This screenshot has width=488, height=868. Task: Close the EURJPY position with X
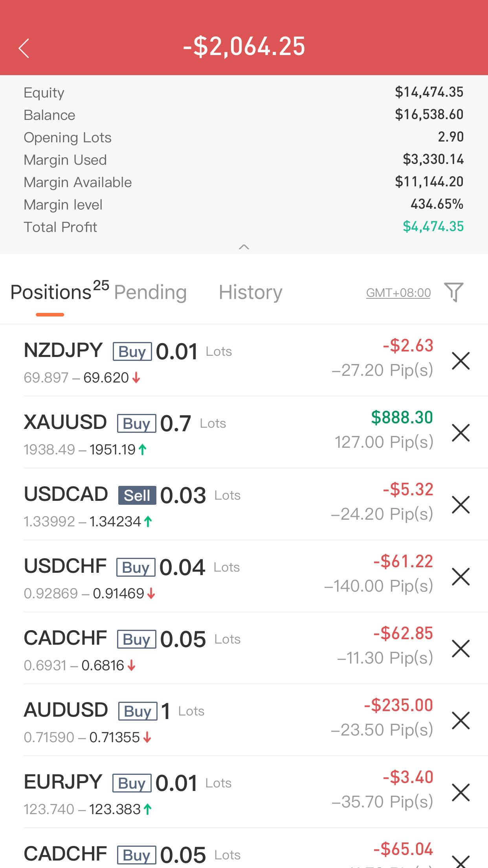click(x=460, y=793)
